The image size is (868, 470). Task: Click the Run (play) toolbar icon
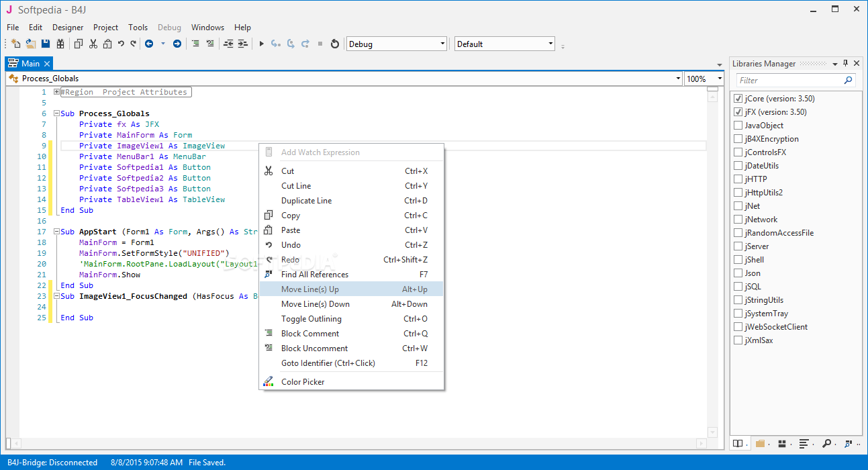(261, 44)
